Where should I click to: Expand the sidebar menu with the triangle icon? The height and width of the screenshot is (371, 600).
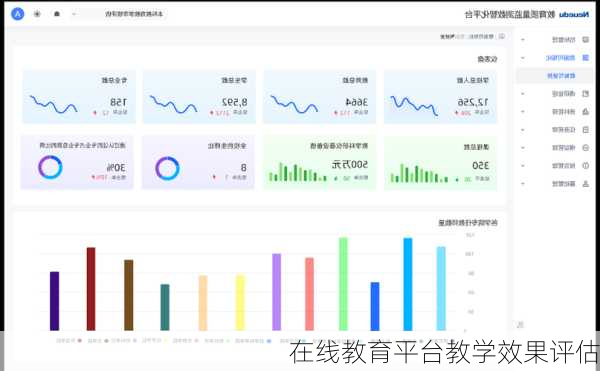523,112
